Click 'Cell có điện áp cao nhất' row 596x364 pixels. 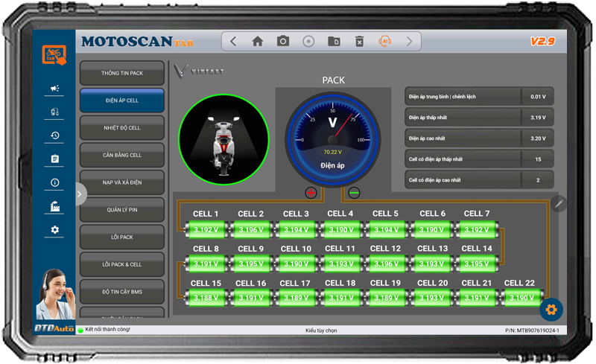(479, 180)
